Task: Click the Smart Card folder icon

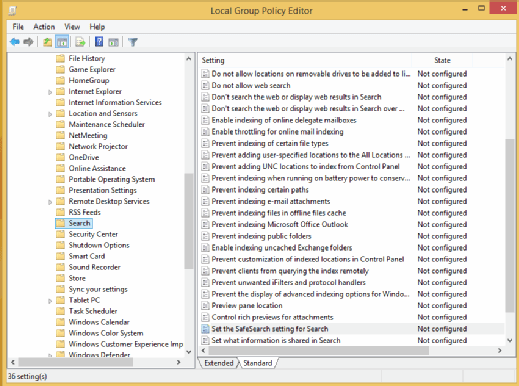Action: coord(60,256)
